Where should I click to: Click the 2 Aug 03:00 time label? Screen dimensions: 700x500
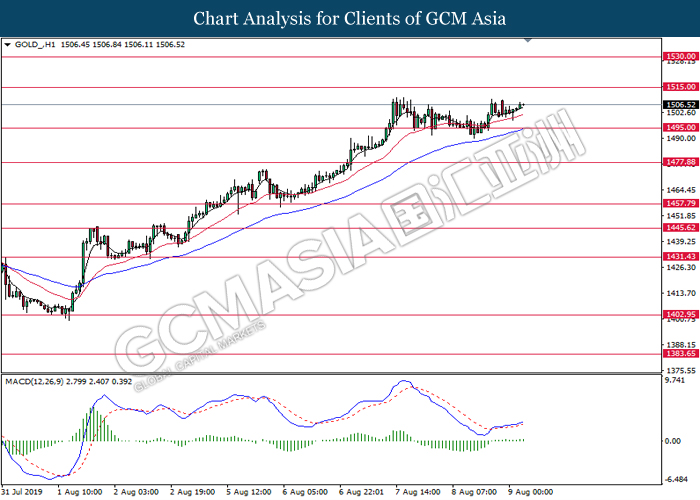pyautogui.click(x=136, y=492)
